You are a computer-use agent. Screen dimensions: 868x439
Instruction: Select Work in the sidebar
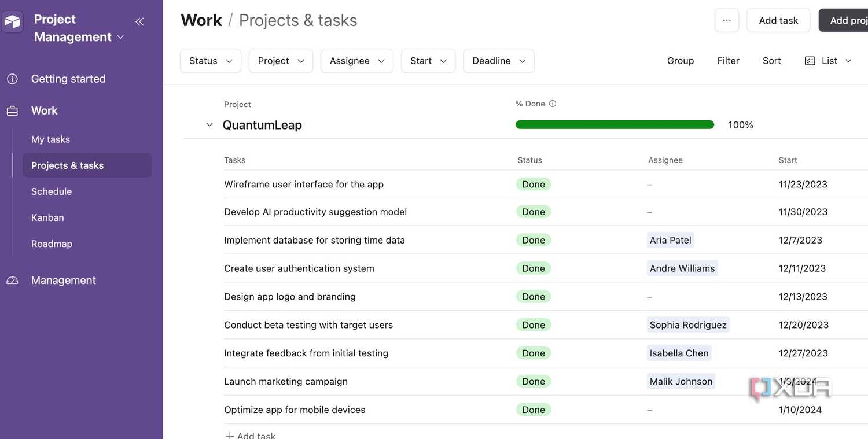(45, 110)
